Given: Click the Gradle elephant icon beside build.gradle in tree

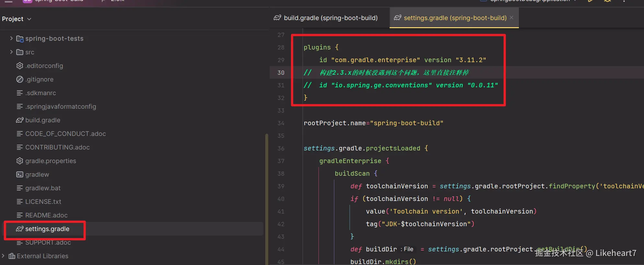Looking at the screenshot, I should [20, 120].
